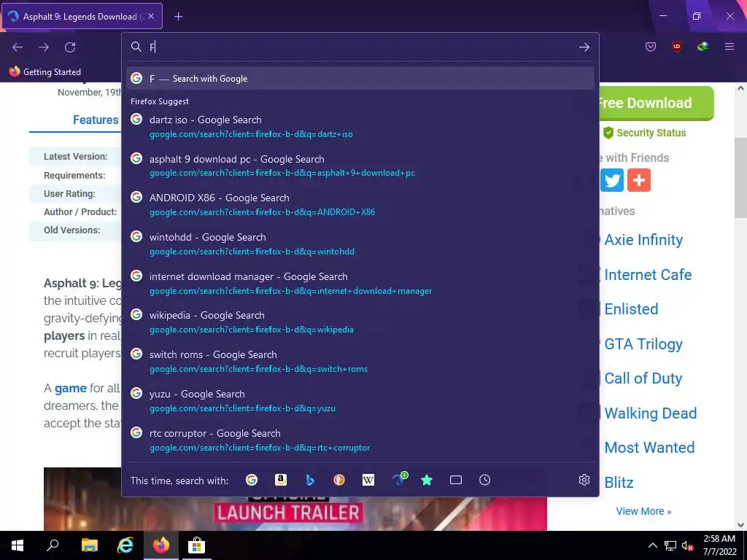Viewport: 747px width, 560px height.
Task: Select 'rtc corruptor - Google Search' suggestion
Action: click(x=360, y=440)
